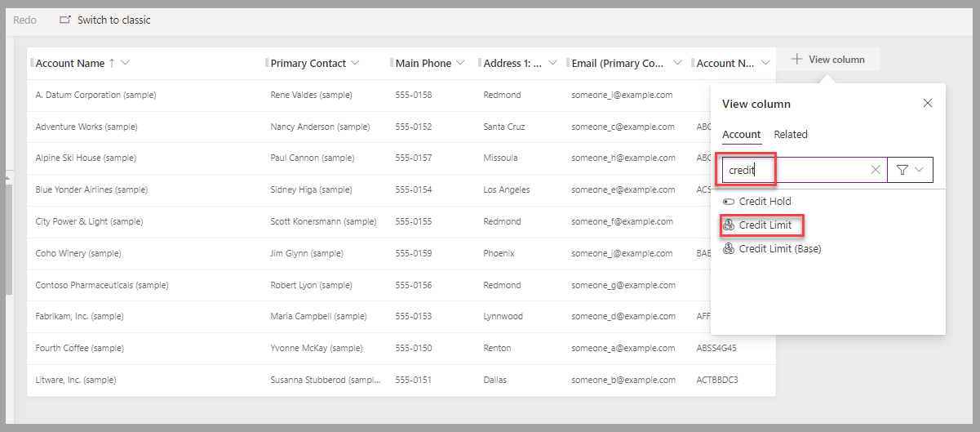The width and height of the screenshot is (980, 432).
Task: Click Alpine Ski House (sample) account
Action: point(86,158)
